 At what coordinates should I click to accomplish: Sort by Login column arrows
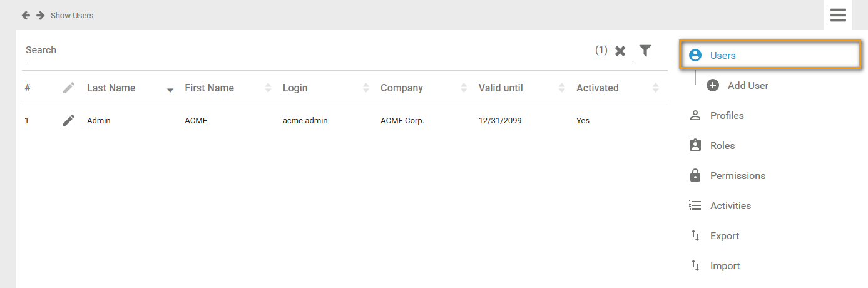click(x=366, y=88)
